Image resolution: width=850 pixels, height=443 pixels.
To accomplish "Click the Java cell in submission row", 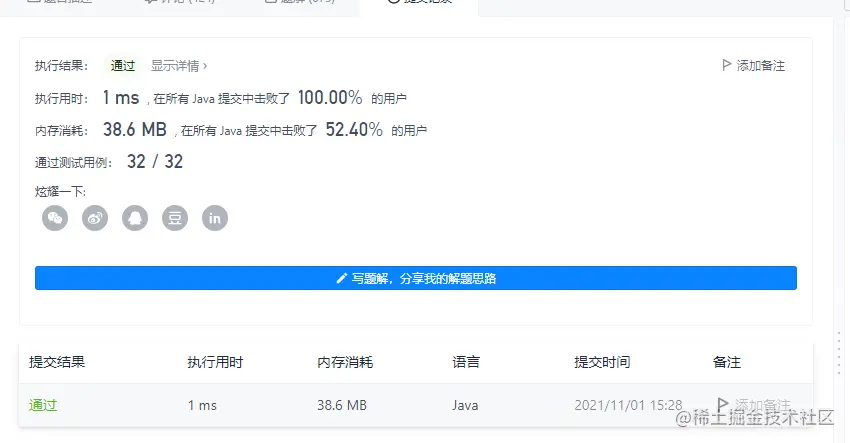I will [465, 405].
